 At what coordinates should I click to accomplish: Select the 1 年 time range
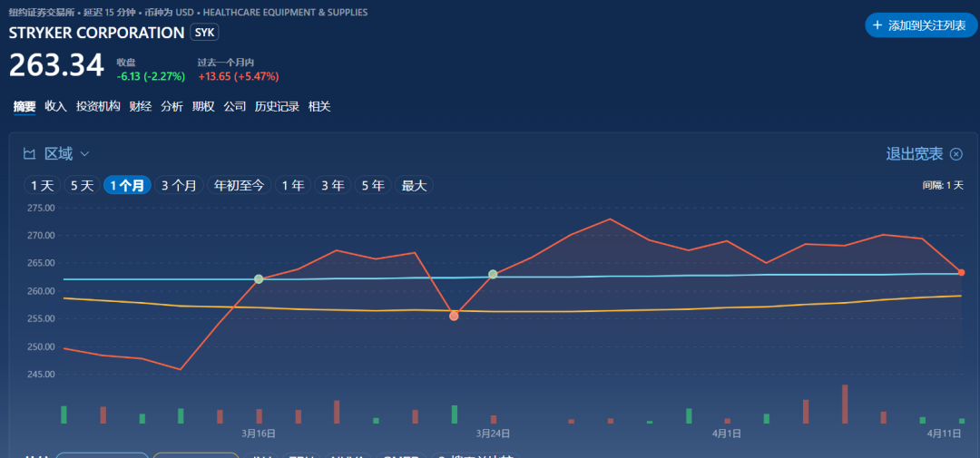pyautogui.click(x=292, y=186)
